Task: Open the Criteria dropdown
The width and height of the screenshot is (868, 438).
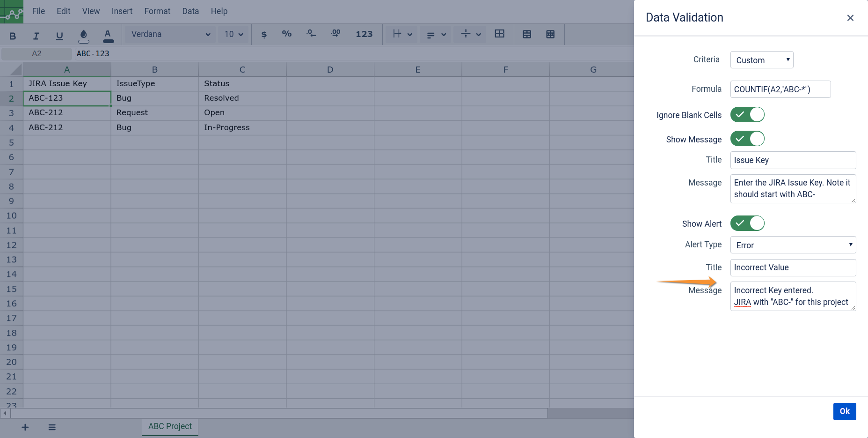Action: pos(762,60)
